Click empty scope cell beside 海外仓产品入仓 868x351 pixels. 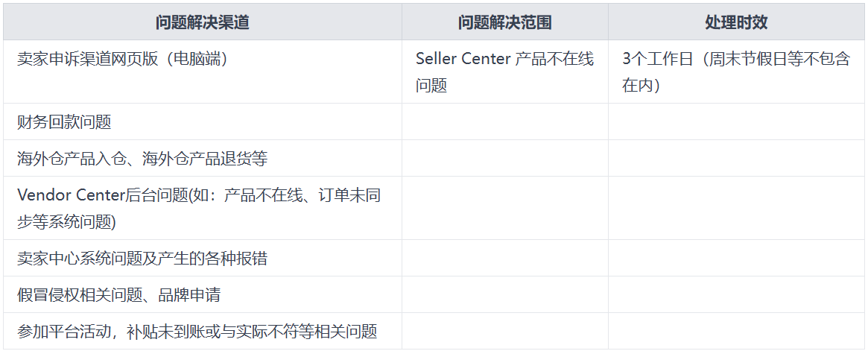click(x=505, y=158)
